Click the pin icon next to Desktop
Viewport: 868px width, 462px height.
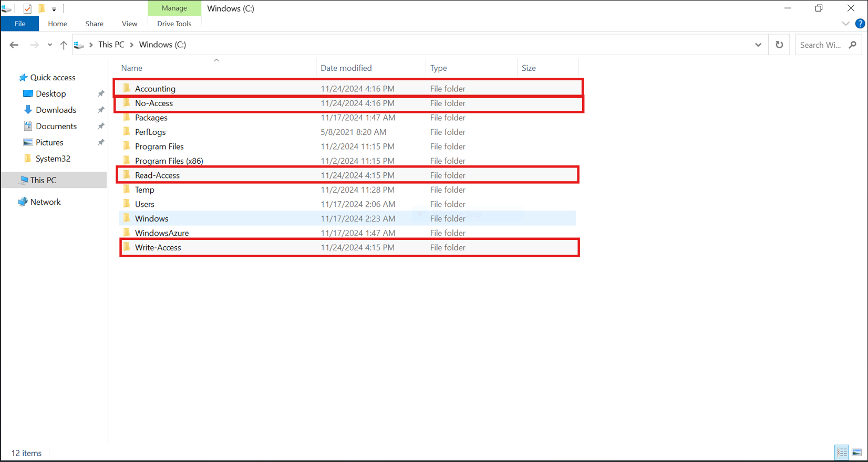click(x=101, y=93)
